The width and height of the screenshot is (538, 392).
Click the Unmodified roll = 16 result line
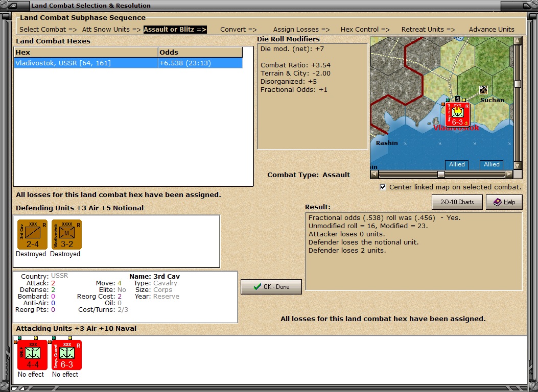pos(368,226)
